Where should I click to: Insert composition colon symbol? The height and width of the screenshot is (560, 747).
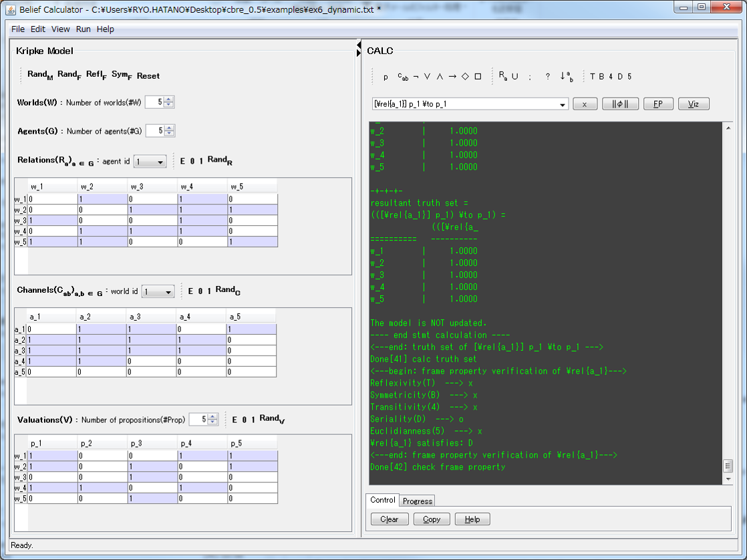[530, 77]
